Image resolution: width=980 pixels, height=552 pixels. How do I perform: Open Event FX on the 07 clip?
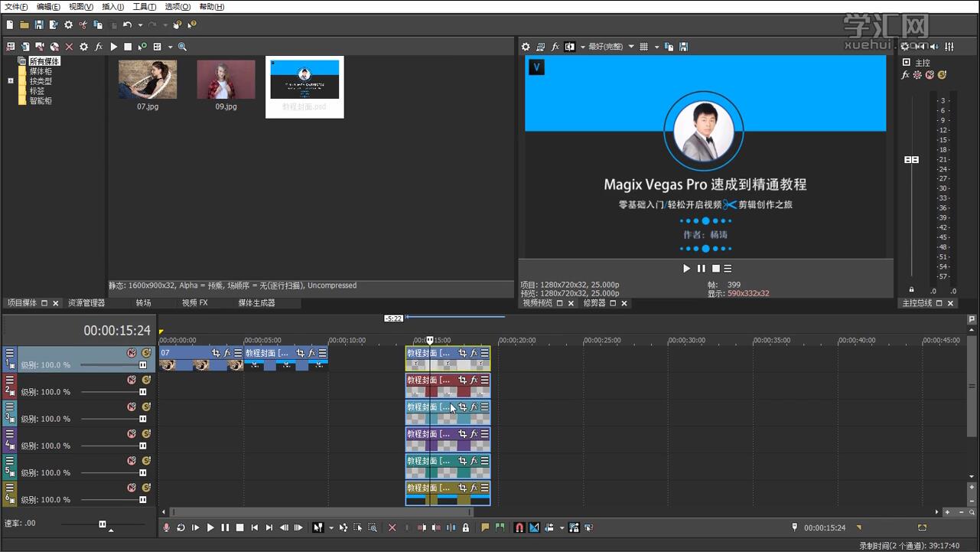pyautogui.click(x=227, y=353)
